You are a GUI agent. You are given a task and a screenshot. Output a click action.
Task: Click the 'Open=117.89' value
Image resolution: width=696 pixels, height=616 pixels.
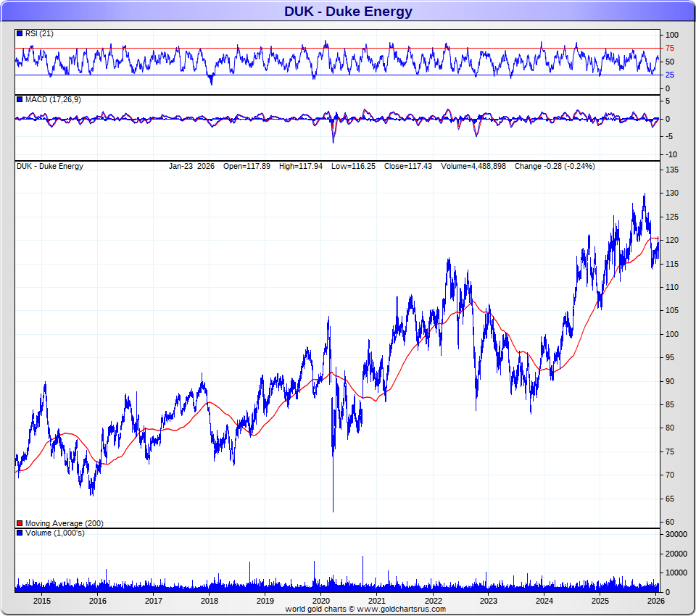point(246,166)
